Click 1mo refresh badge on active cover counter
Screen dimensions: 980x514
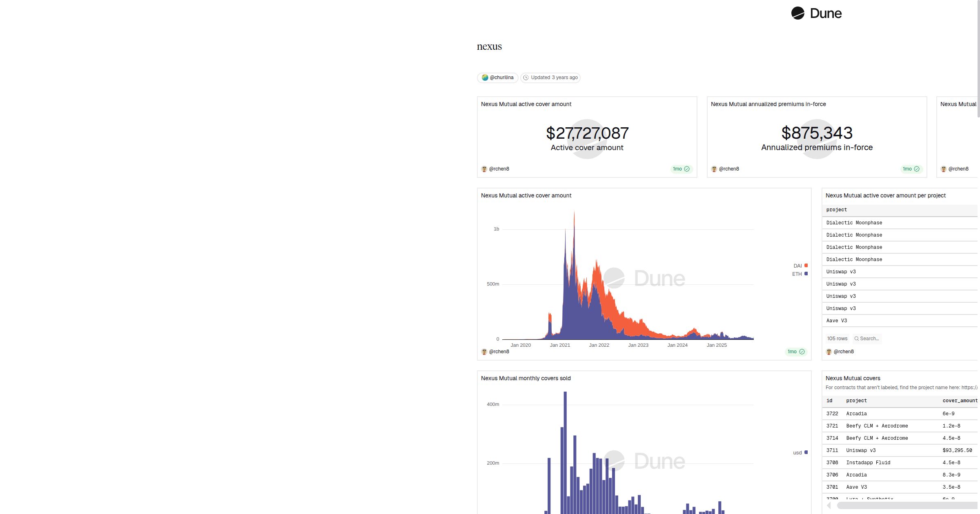click(x=681, y=169)
